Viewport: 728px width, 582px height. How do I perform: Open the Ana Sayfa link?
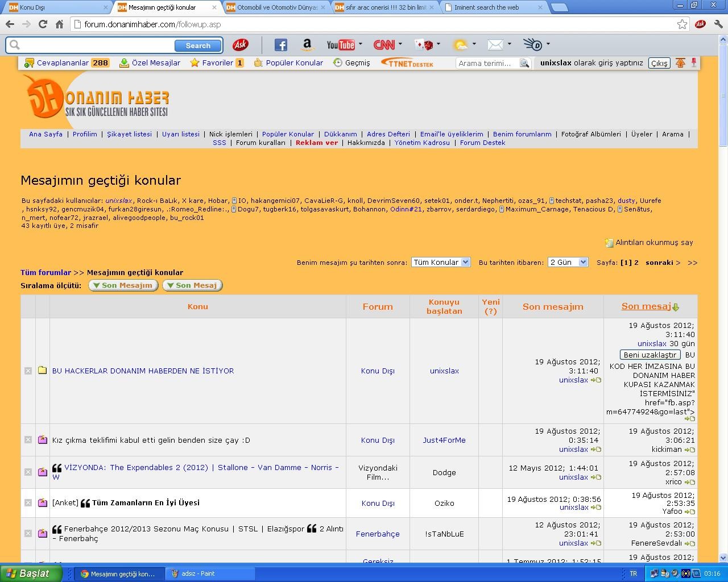46,134
